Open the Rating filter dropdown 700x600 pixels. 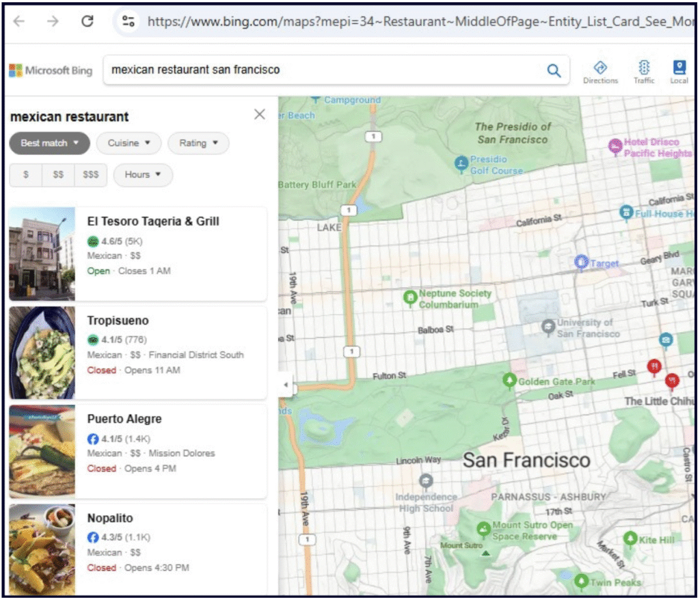(x=198, y=144)
